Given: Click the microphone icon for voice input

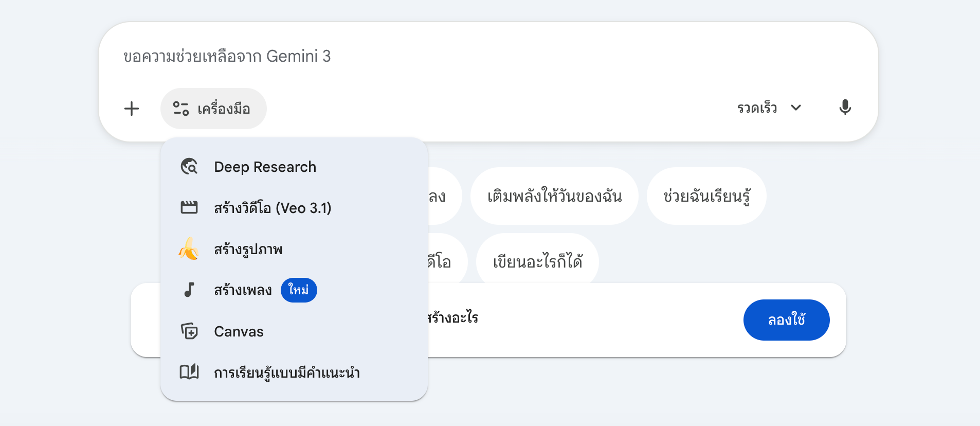Looking at the screenshot, I should [845, 108].
